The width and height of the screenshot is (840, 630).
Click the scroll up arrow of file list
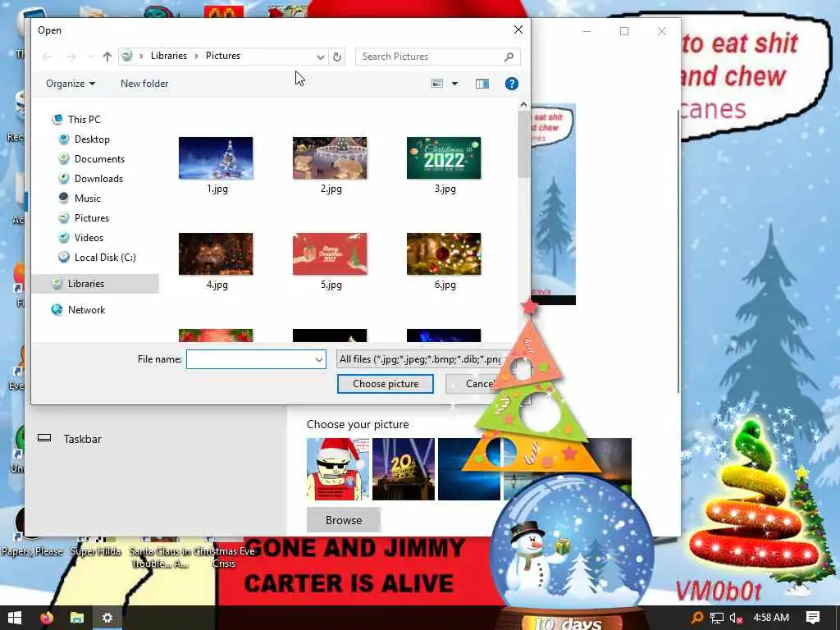tap(523, 104)
